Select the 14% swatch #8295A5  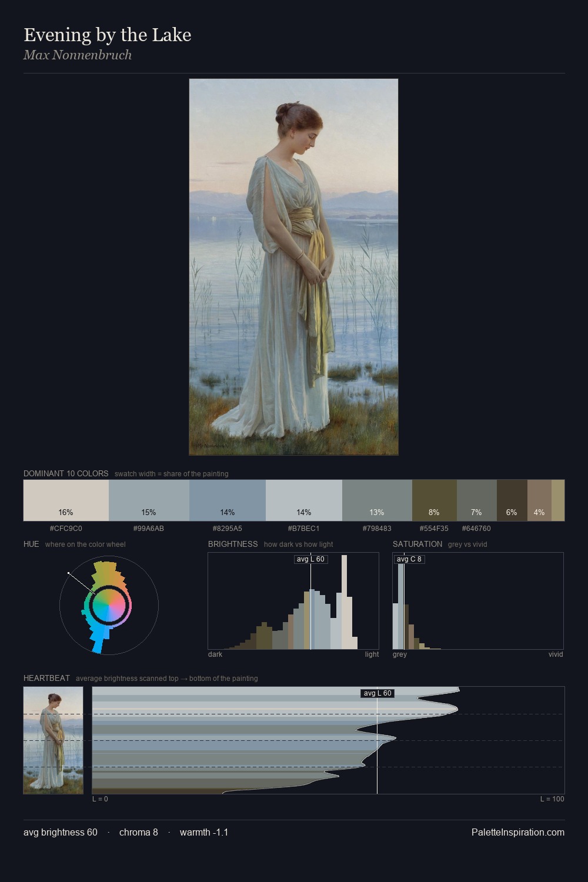tap(228, 500)
